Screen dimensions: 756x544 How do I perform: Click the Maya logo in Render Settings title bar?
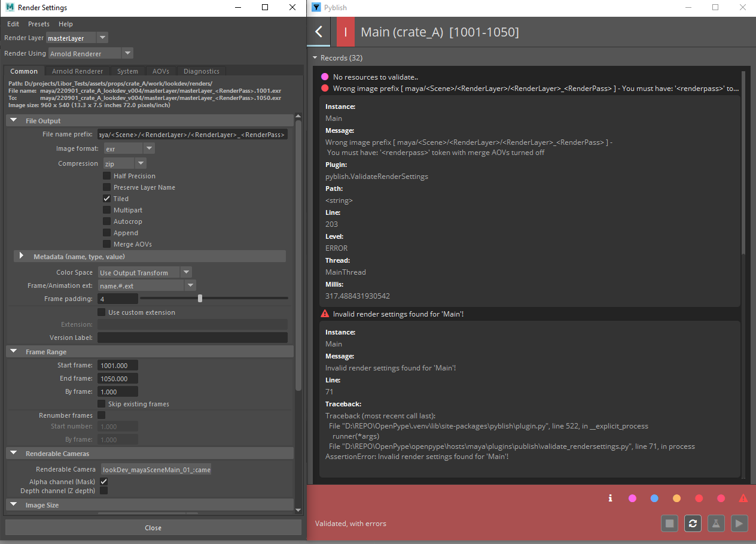point(10,7)
